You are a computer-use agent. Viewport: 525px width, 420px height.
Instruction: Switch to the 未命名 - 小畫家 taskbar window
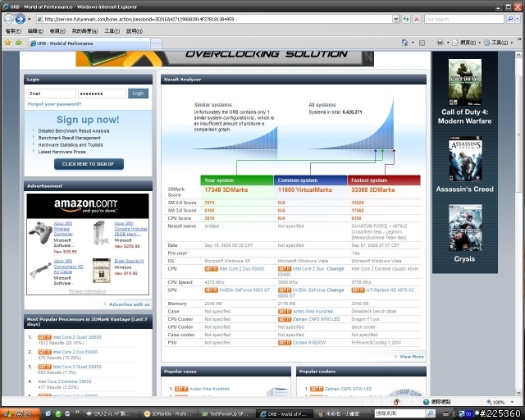click(x=342, y=414)
